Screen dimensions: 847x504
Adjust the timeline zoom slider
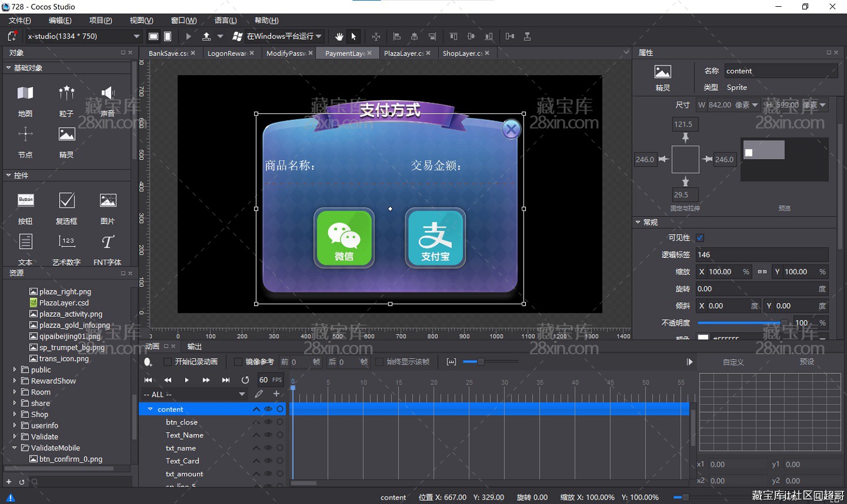click(490, 362)
